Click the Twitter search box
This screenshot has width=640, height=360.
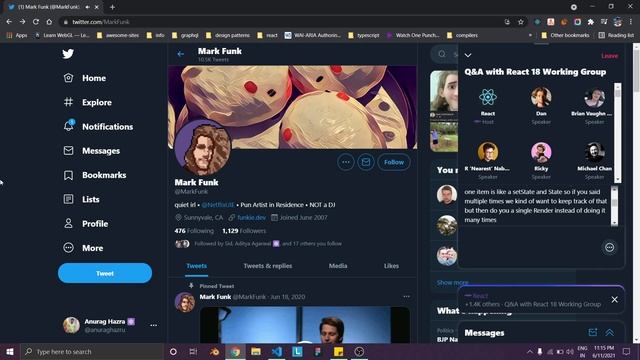point(444,54)
